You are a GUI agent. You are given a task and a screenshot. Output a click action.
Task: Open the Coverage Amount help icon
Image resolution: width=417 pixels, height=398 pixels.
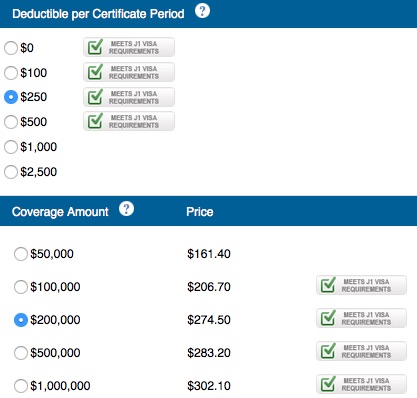click(126, 209)
